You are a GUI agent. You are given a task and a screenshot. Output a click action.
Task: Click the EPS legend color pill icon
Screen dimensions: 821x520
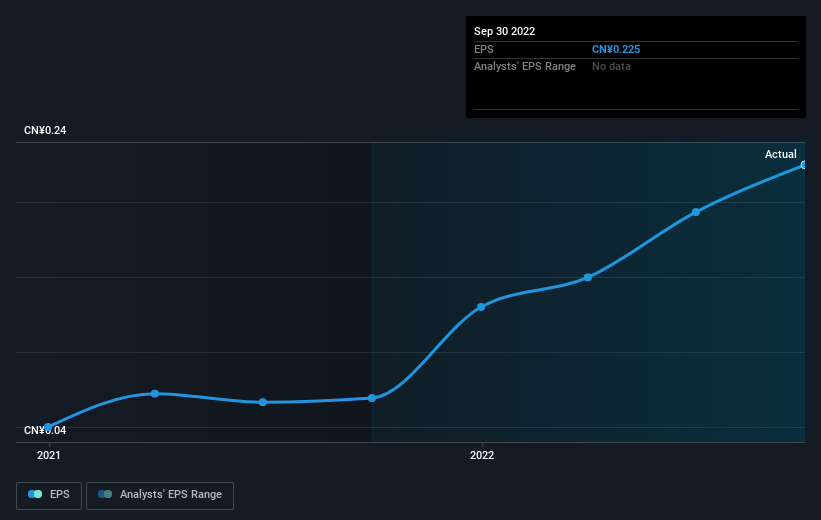pos(35,494)
